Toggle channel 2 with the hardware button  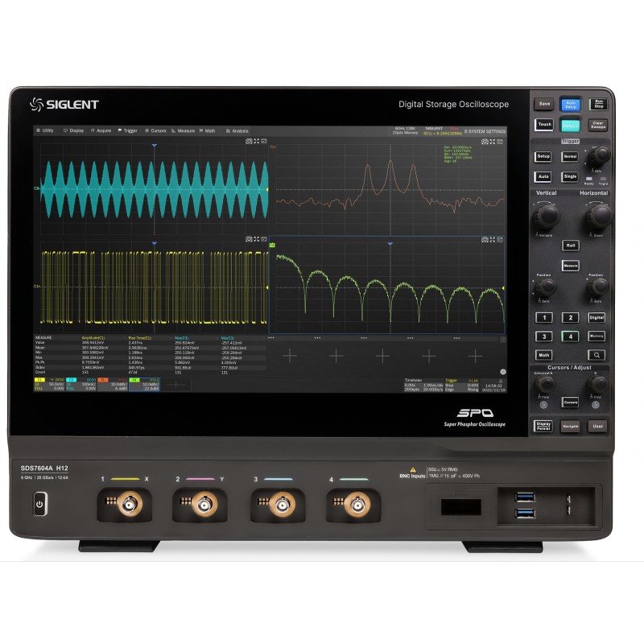[570, 317]
